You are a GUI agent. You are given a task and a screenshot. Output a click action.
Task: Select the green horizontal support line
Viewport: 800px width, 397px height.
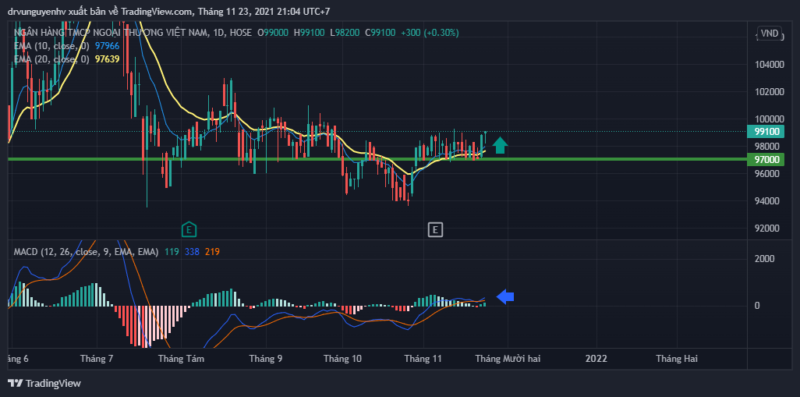click(378, 159)
